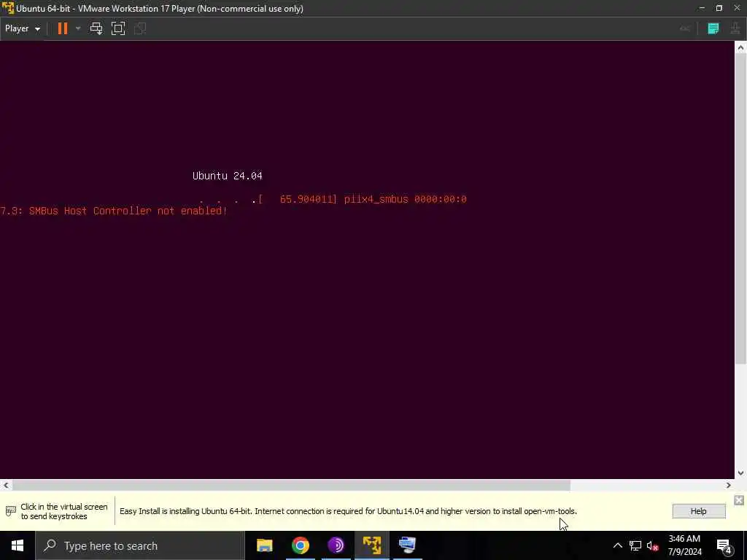Image resolution: width=747 pixels, height=560 pixels.
Task: Click the 'Type here to search' box
Action: pyautogui.click(x=140, y=545)
